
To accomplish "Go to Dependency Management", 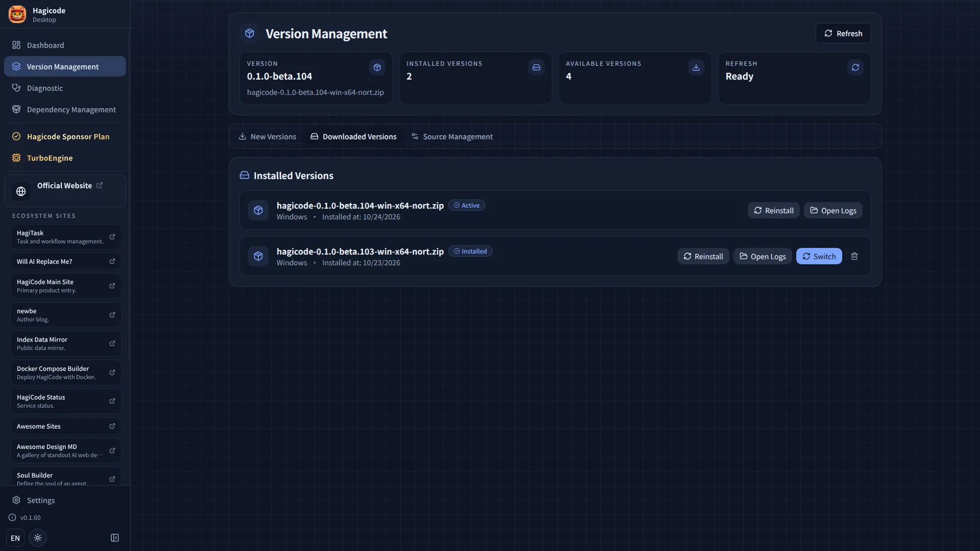I will click(65, 109).
